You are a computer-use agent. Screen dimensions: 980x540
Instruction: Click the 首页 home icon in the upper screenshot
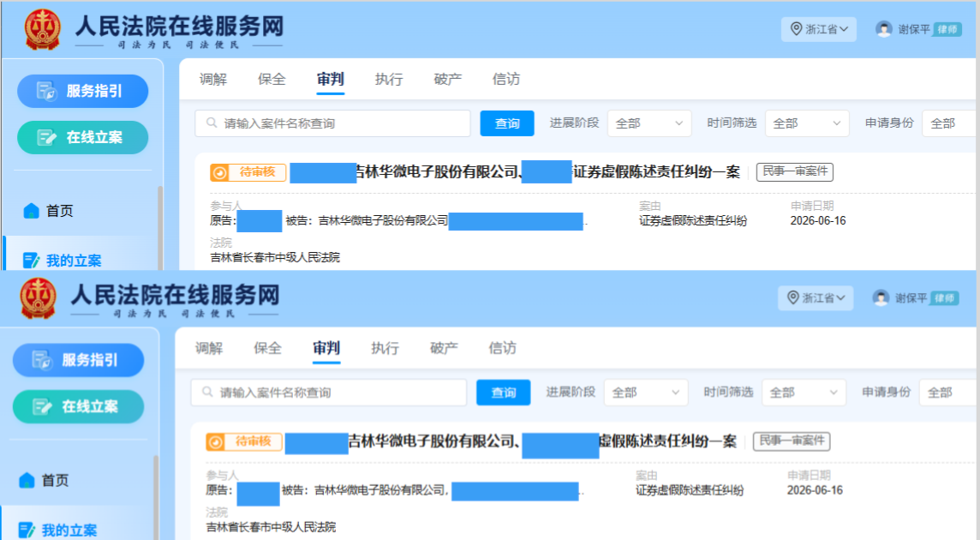pyautogui.click(x=31, y=211)
